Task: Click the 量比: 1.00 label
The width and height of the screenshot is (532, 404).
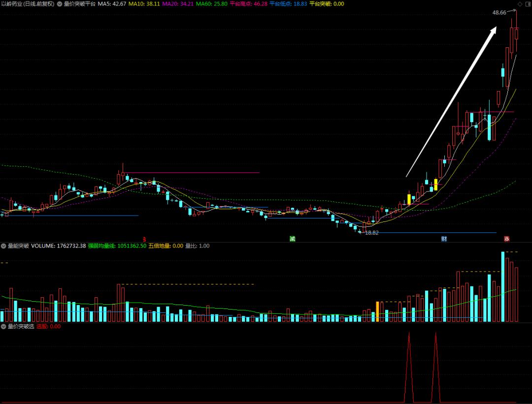Action: (x=198, y=246)
